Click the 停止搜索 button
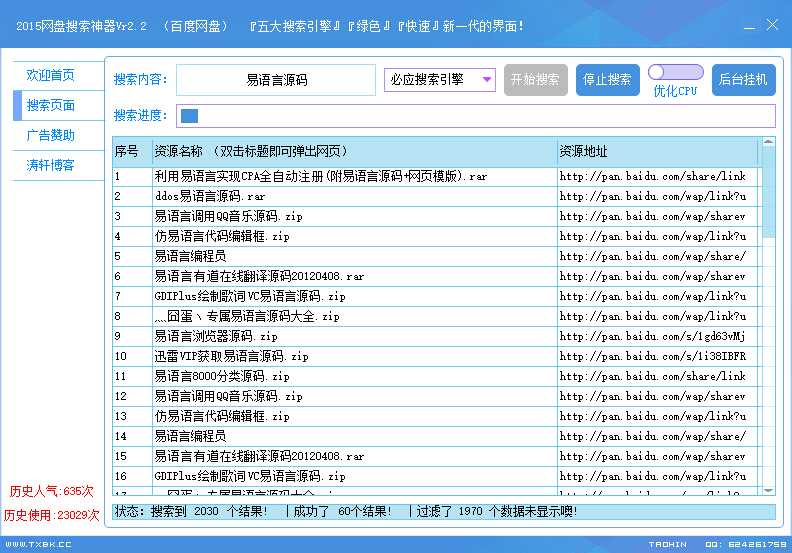Image resolution: width=792 pixels, height=553 pixels. click(x=607, y=80)
